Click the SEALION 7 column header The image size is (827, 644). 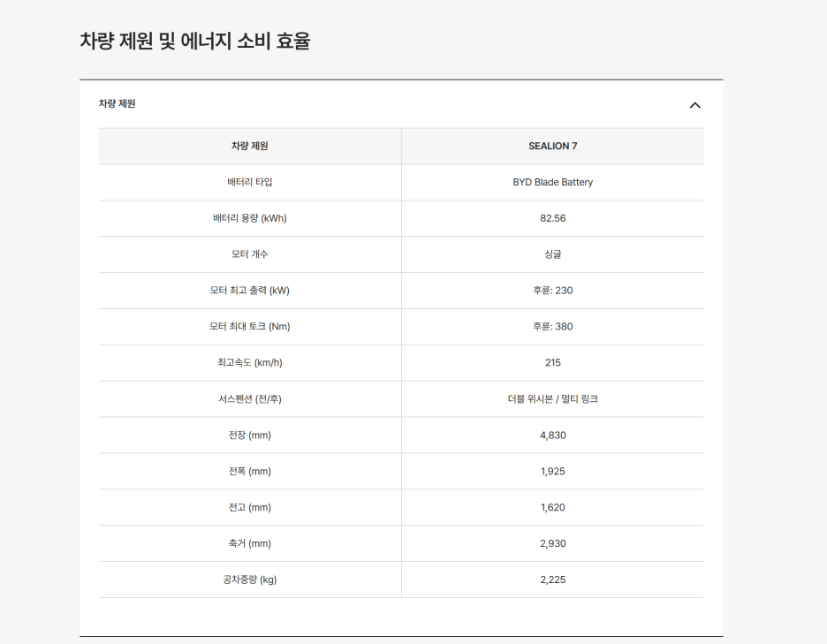(553, 146)
